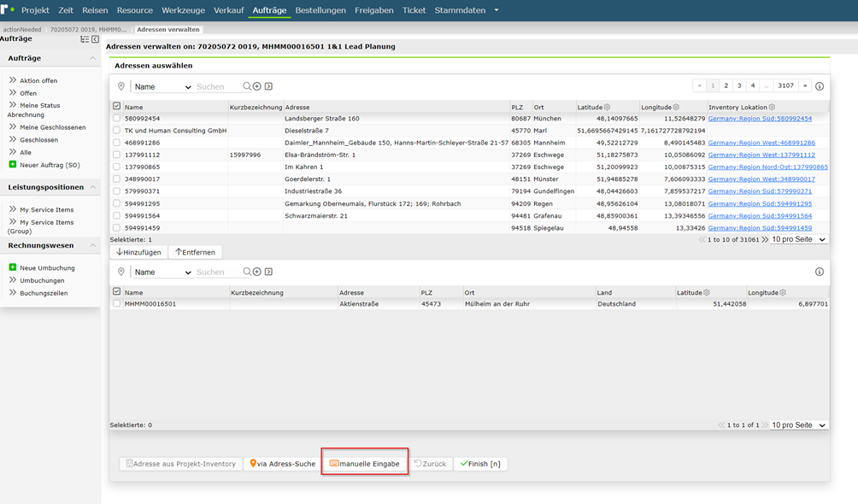Tick the checkbox for MHMM00016501 row
This screenshot has width=858, height=504.
pos(116,304)
